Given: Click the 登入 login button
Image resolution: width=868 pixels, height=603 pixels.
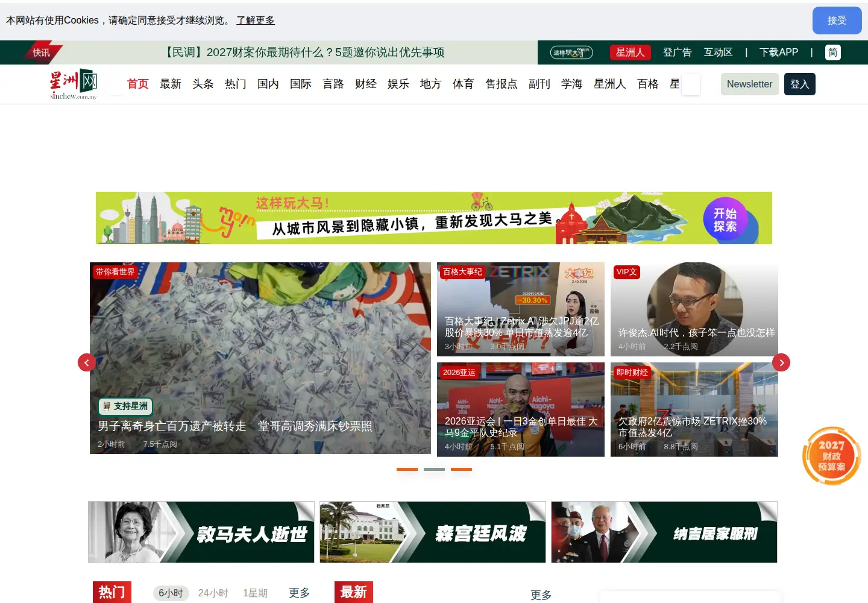Looking at the screenshot, I should pos(800,84).
